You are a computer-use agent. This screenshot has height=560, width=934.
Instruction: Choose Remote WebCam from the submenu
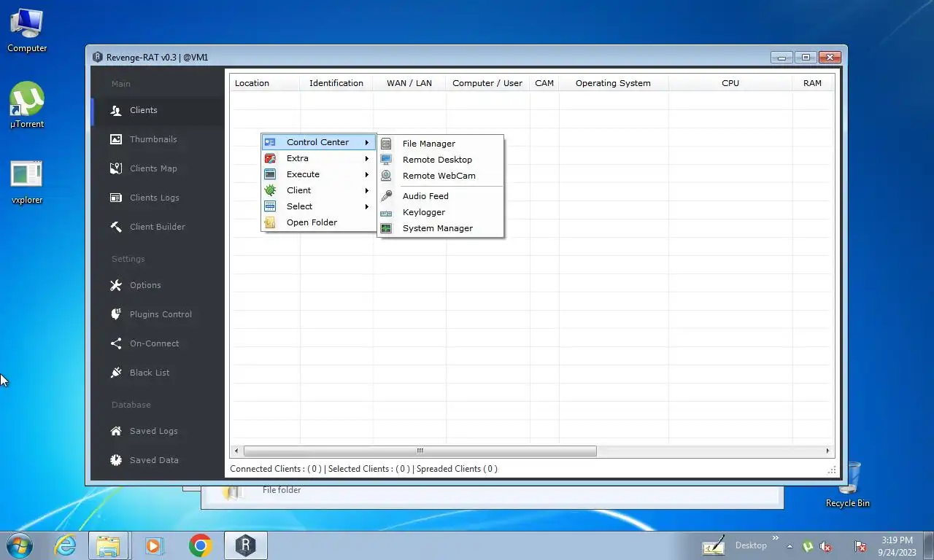440,176
